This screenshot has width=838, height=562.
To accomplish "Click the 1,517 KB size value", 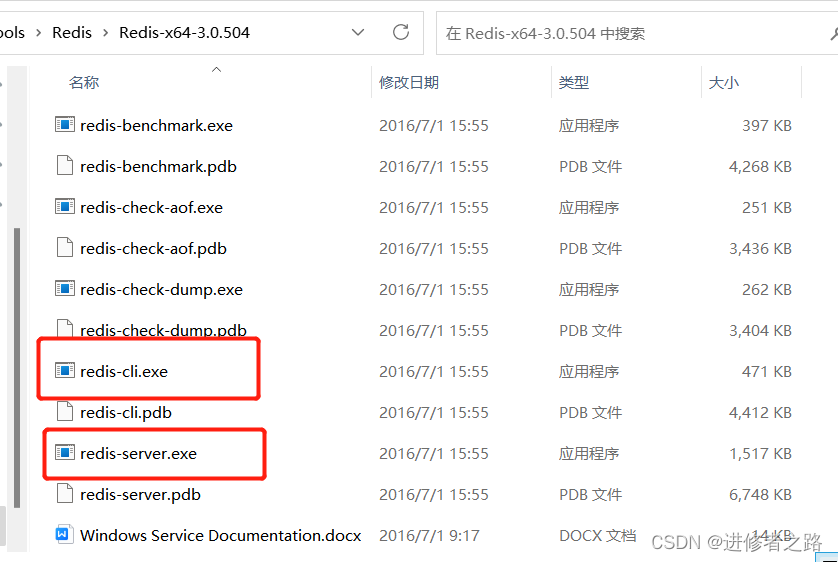I will 760,454.
